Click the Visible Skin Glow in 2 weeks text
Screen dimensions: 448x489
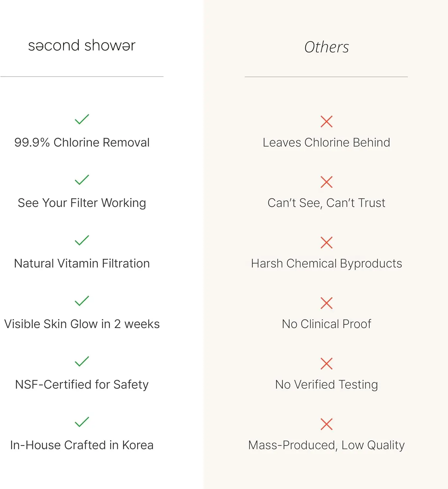pos(82,324)
